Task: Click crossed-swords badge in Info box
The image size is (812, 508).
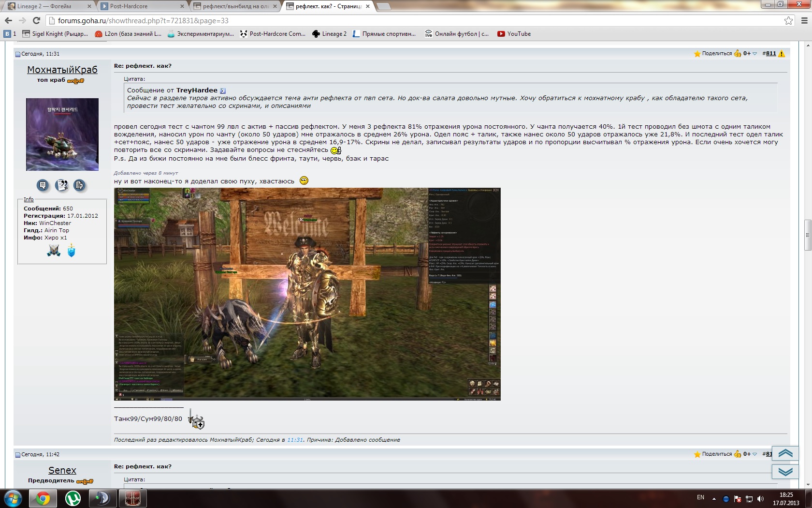Action: pos(54,250)
